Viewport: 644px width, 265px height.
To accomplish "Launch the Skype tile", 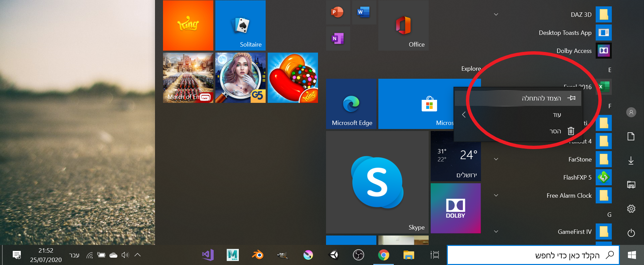I will point(377,182).
